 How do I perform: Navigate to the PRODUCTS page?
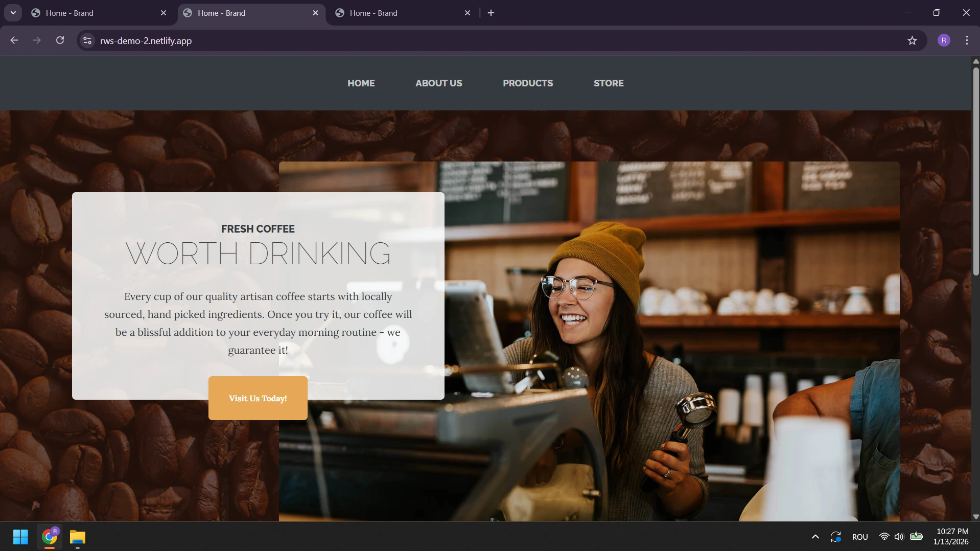point(527,83)
